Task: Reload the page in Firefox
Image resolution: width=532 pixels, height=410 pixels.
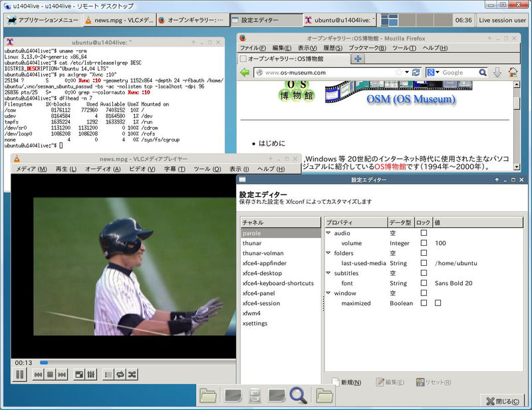Action: coord(416,72)
